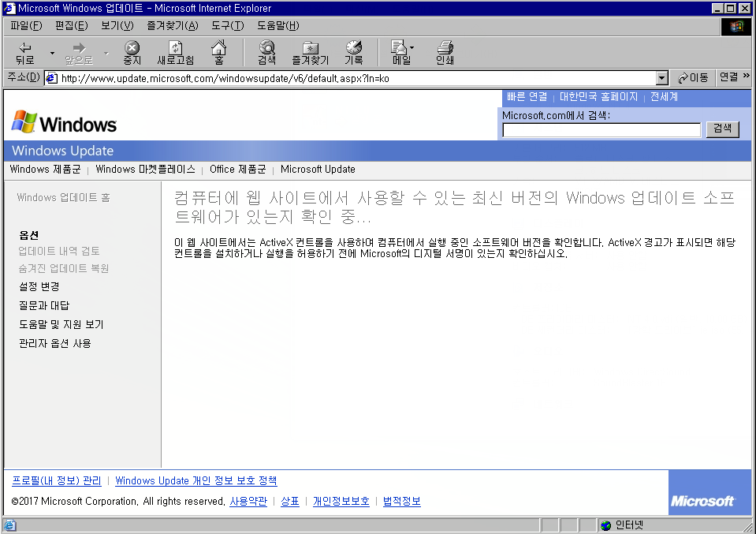Click the address bar URL field
756x534 pixels.
coord(357,78)
